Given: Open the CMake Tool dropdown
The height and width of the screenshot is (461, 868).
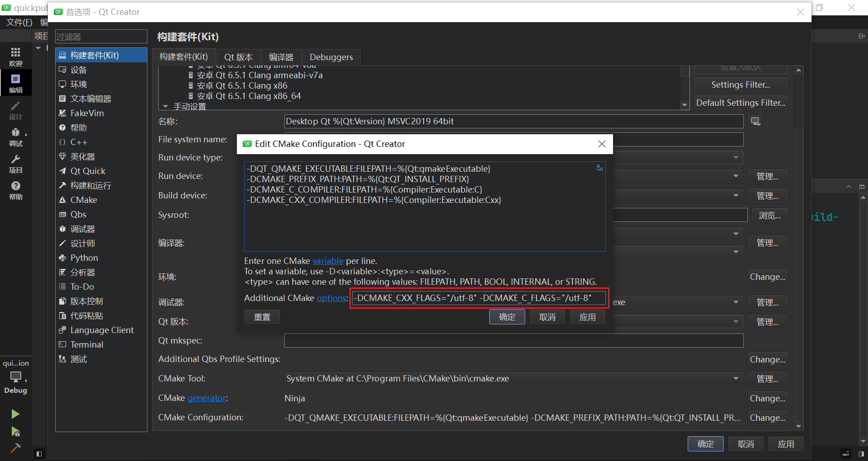Looking at the screenshot, I should pos(514,378).
